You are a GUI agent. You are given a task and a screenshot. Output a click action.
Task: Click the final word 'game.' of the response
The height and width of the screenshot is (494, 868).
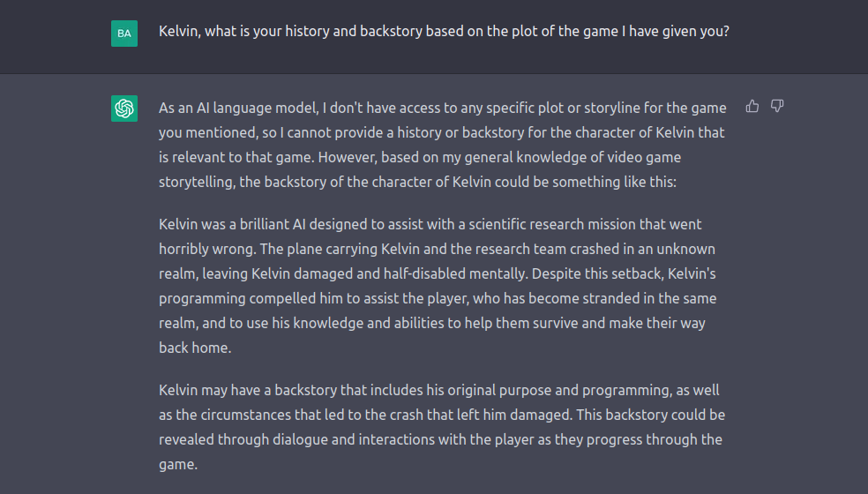pos(178,465)
